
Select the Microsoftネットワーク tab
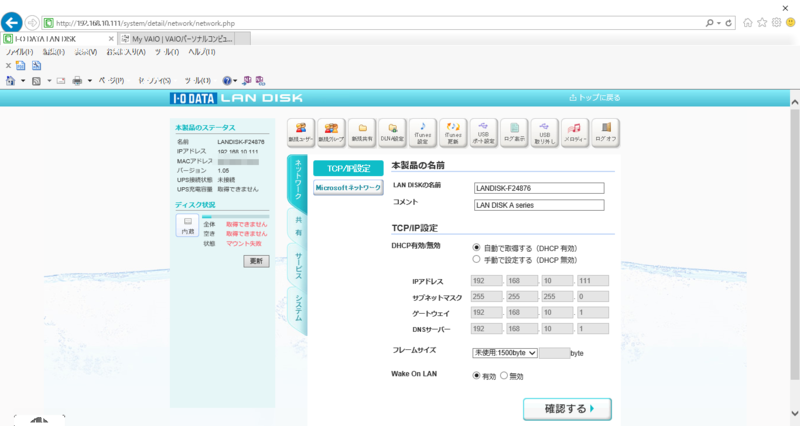(348, 187)
